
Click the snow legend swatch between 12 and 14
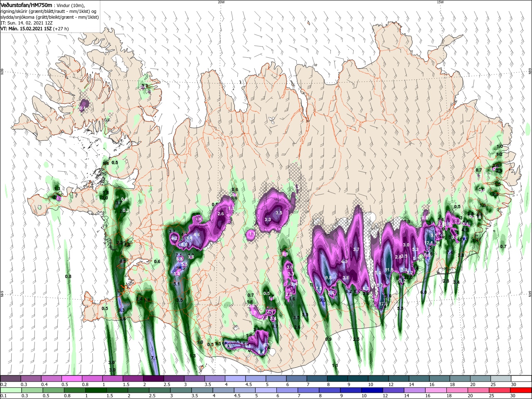pos(398,378)
